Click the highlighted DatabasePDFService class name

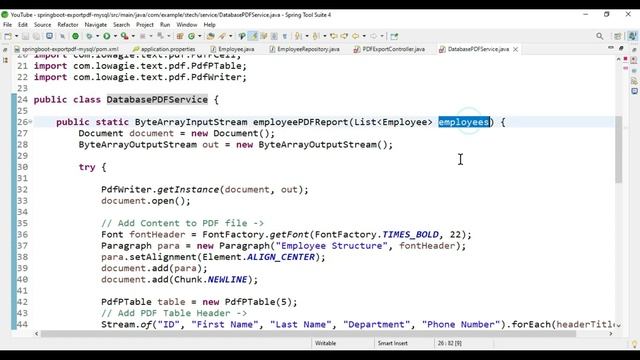(157, 100)
